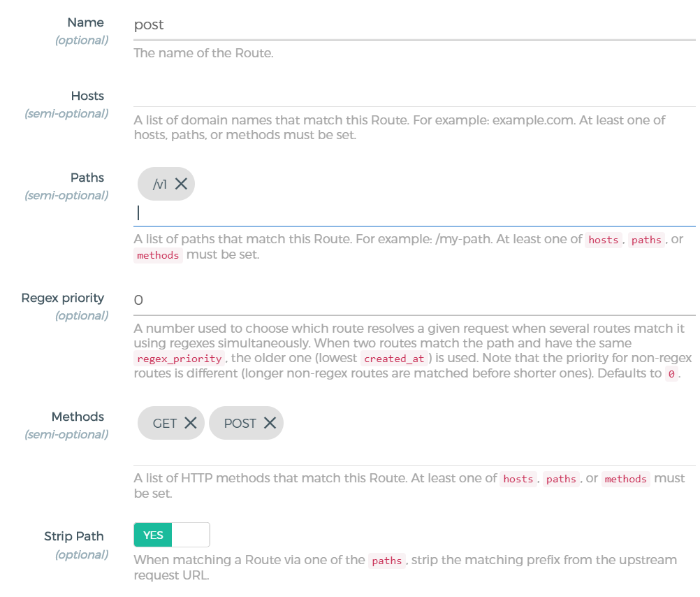The width and height of the screenshot is (700, 597).
Task: Click the created_at code tag
Action: click(x=394, y=359)
